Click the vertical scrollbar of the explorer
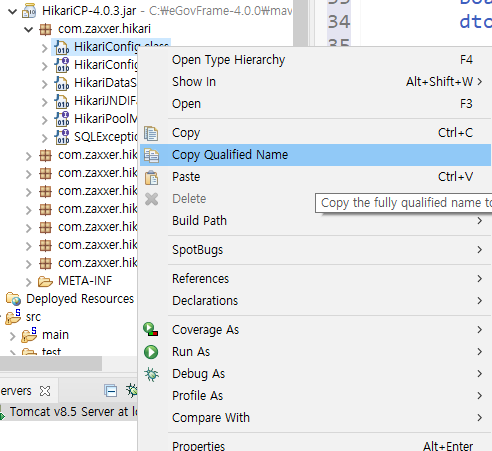This screenshot has height=451, width=492. pos(300,23)
